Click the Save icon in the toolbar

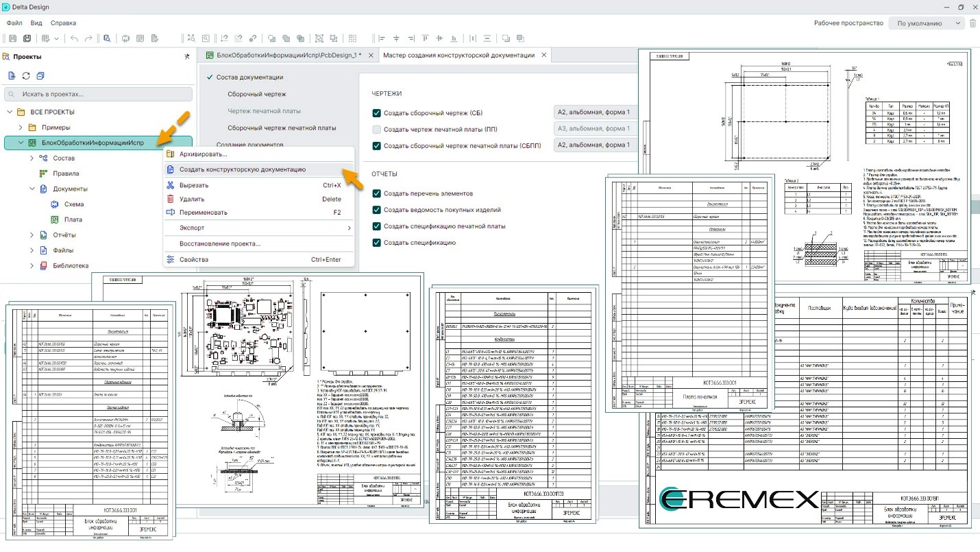[12, 38]
